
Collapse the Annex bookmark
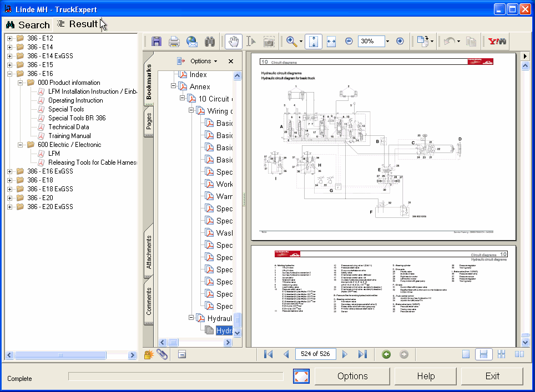point(174,86)
